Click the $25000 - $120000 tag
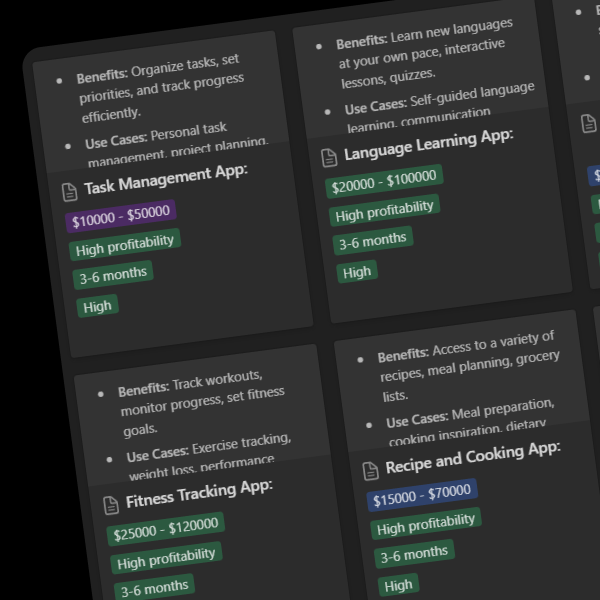600x600 pixels. click(166, 529)
